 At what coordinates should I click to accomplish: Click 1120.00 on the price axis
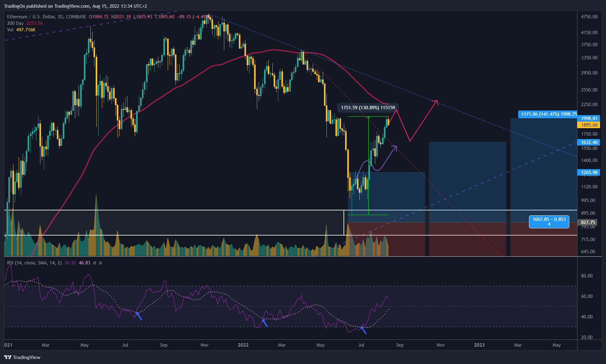pos(589,186)
